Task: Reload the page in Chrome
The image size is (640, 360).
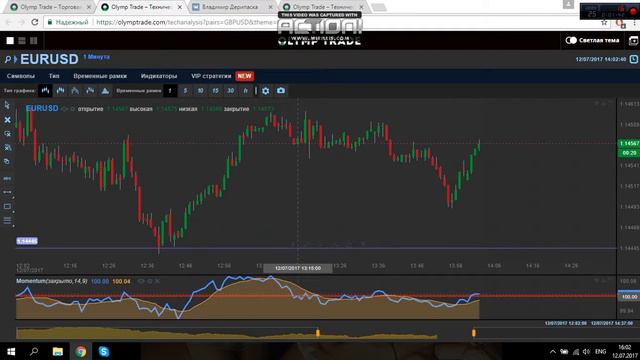Action: (35, 22)
